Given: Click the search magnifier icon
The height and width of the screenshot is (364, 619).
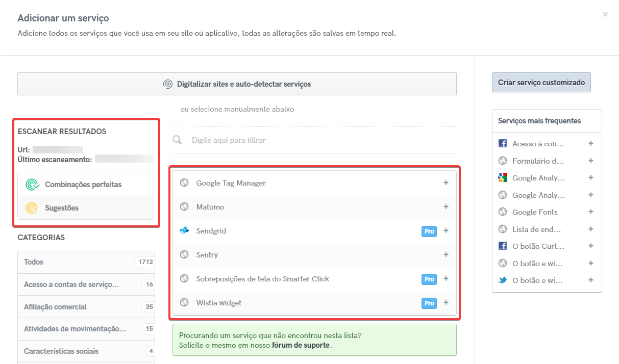Looking at the screenshot, I should [178, 140].
